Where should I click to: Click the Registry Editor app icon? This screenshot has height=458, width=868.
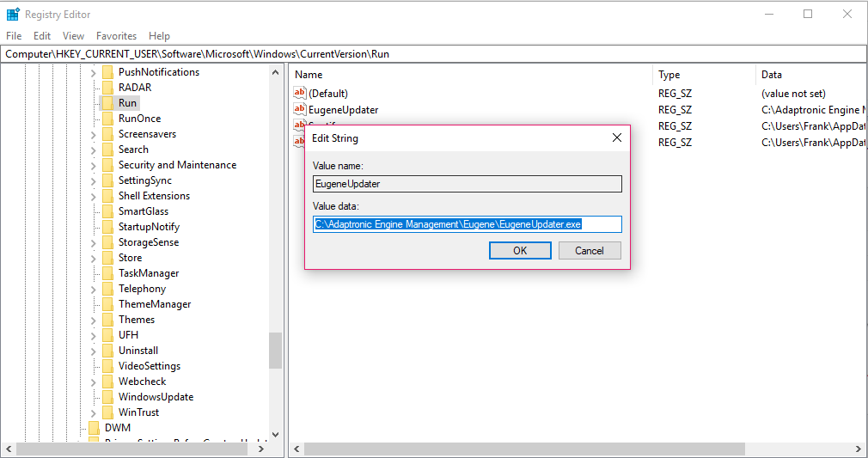click(13, 15)
